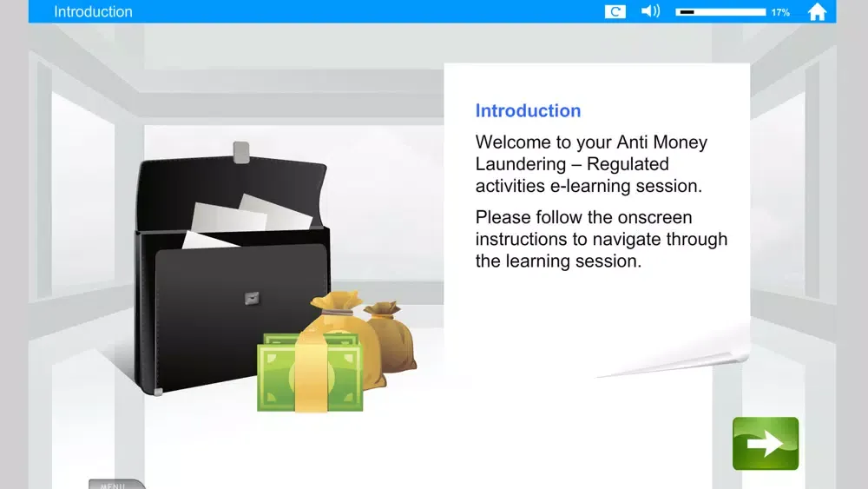868x489 pixels.
Task: Click the 17% progress label
Action: click(x=780, y=12)
